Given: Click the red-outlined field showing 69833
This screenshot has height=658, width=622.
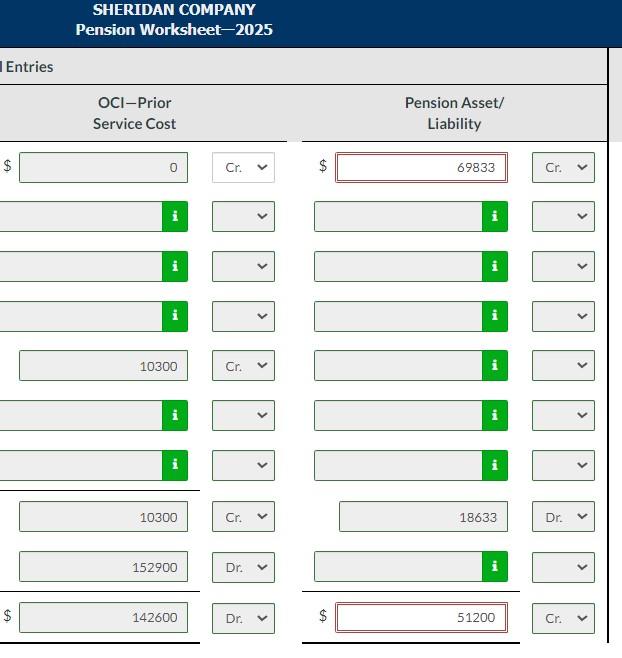Looking at the screenshot, I should [x=421, y=167].
